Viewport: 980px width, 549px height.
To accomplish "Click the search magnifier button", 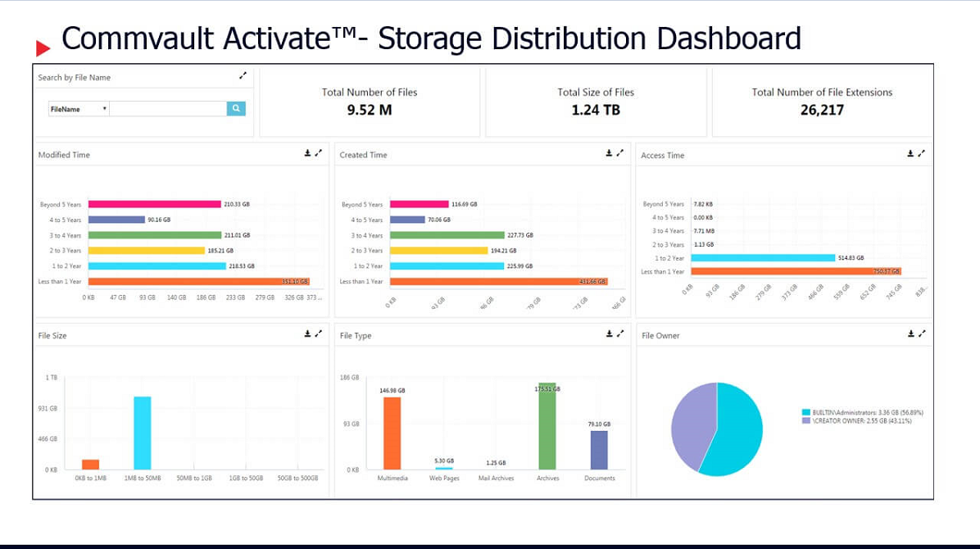I will point(236,108).
